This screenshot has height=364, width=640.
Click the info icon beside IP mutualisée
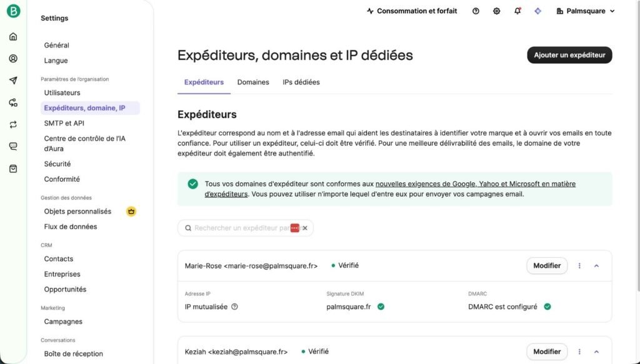[x=235, y=307]
